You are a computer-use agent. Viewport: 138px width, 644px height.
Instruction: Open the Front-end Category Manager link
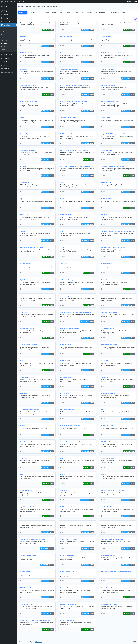pos(28,102)
